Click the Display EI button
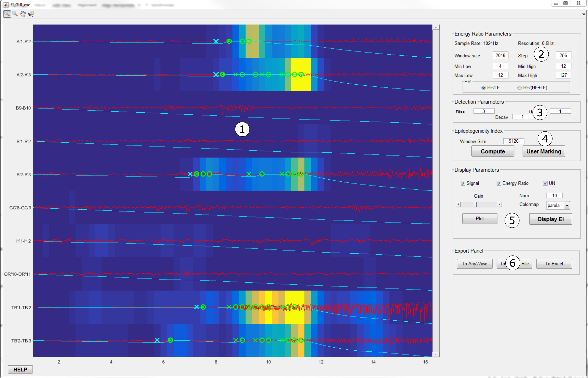588x378 pixels. pyautogui.click(x=550, y=219)
